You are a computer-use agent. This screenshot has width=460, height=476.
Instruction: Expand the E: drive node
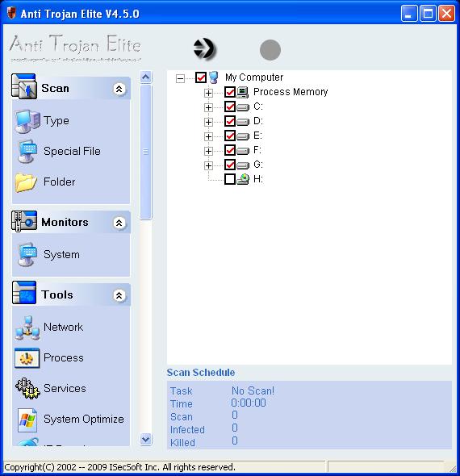(x=208, y=136)
